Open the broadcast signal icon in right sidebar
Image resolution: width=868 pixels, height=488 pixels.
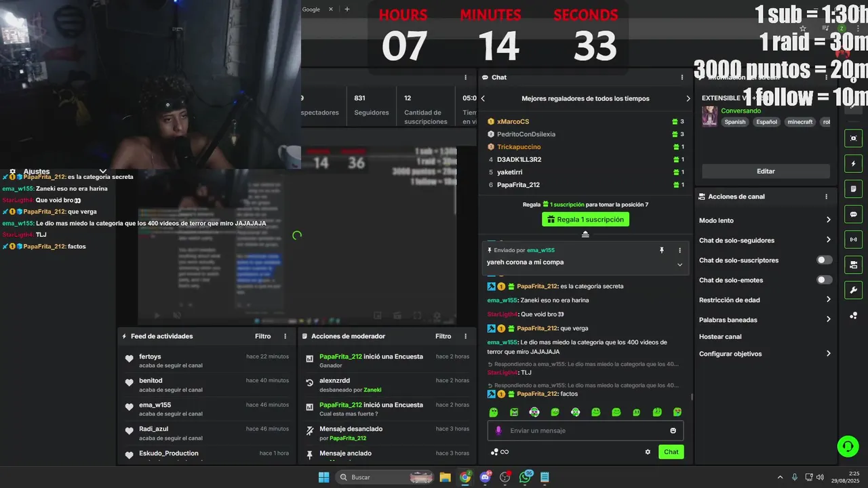[853, 239]
